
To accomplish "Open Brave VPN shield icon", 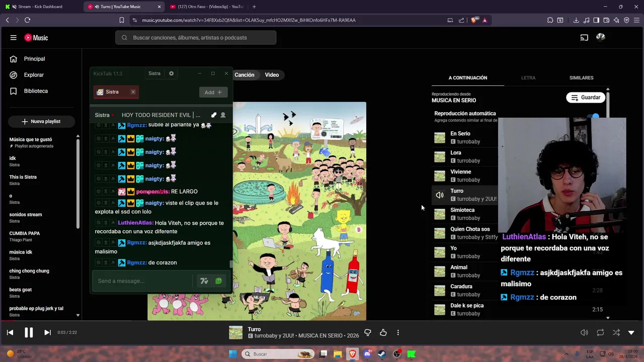I will point(626,20).
